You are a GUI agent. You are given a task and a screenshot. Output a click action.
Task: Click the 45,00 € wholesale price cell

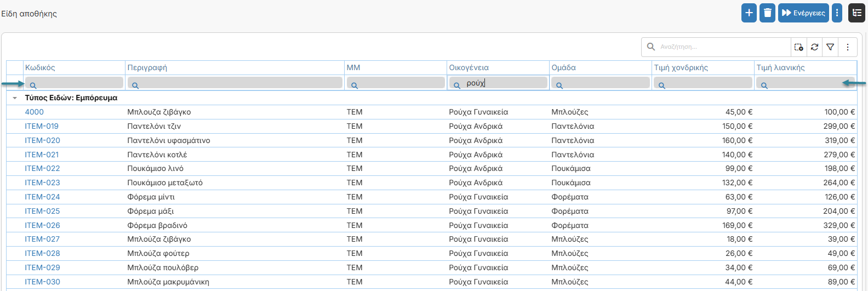tap(703, 112)
